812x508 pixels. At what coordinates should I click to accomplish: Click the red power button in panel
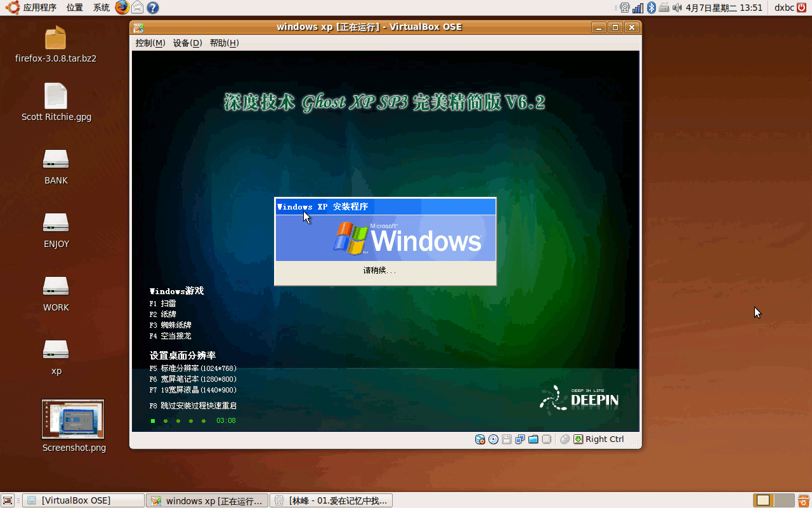[803, 8]
